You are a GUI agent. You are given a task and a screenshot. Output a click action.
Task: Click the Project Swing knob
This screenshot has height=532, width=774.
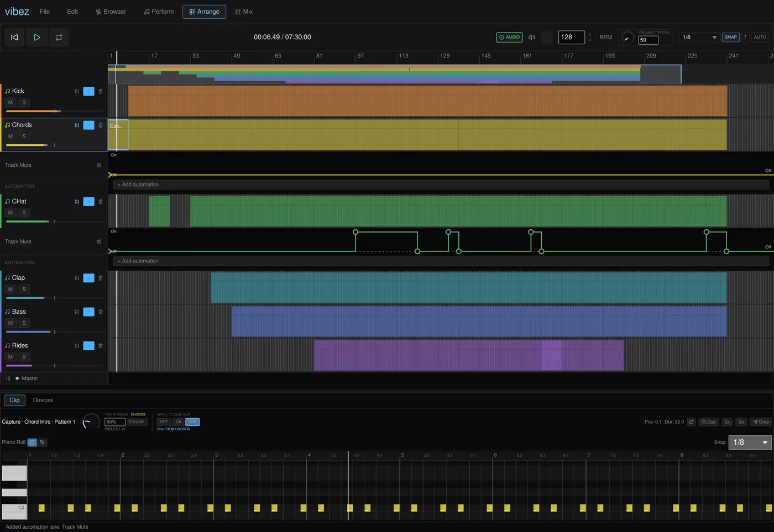point(627,38)
